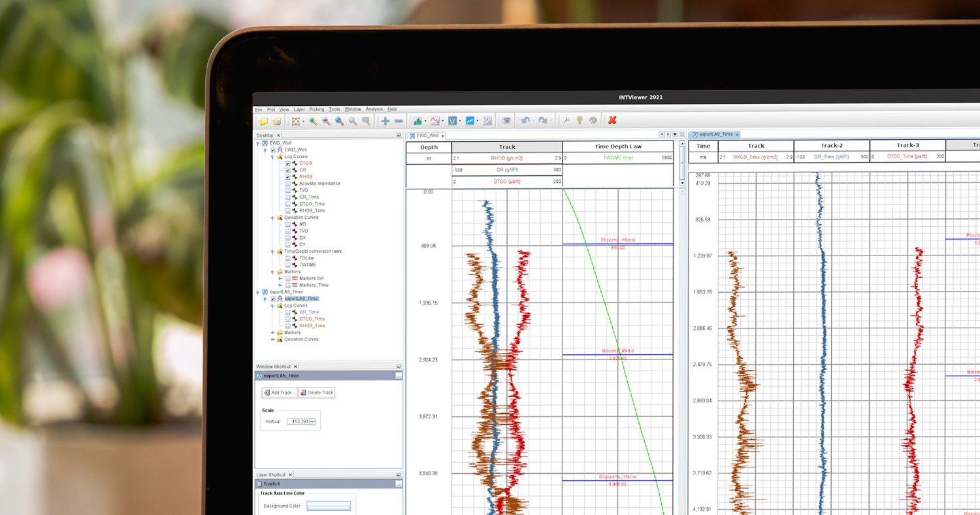
Task: Uncheck the RHOB log curve checkbox
Action: (x=288, y=177)
